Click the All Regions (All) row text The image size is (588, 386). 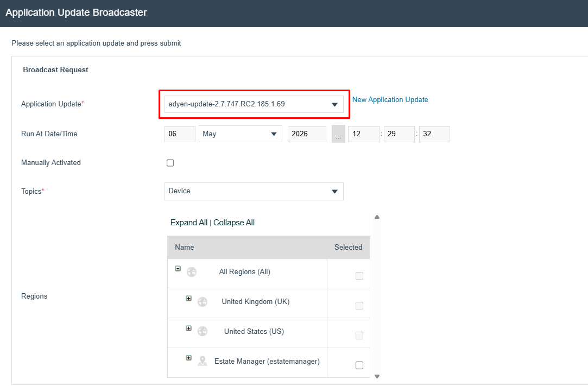click(x=244, y=271)
